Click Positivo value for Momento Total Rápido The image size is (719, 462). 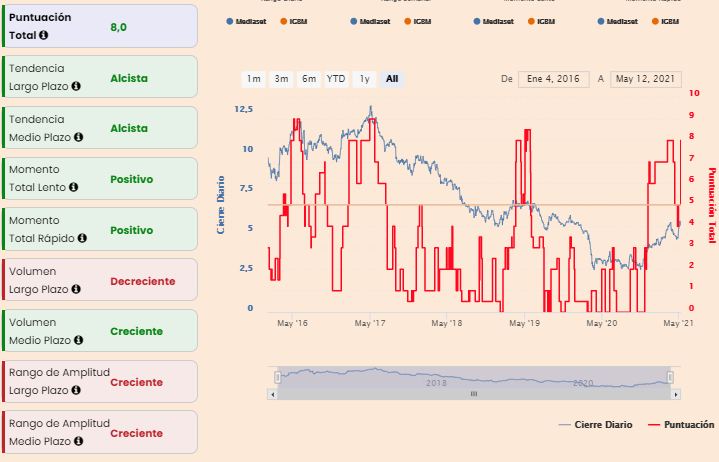click(132, 230)
